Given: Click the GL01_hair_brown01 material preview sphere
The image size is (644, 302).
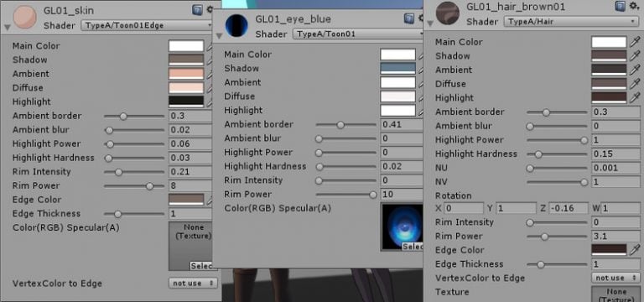Looking at the screenshot, I should click(x=448, y=13).
